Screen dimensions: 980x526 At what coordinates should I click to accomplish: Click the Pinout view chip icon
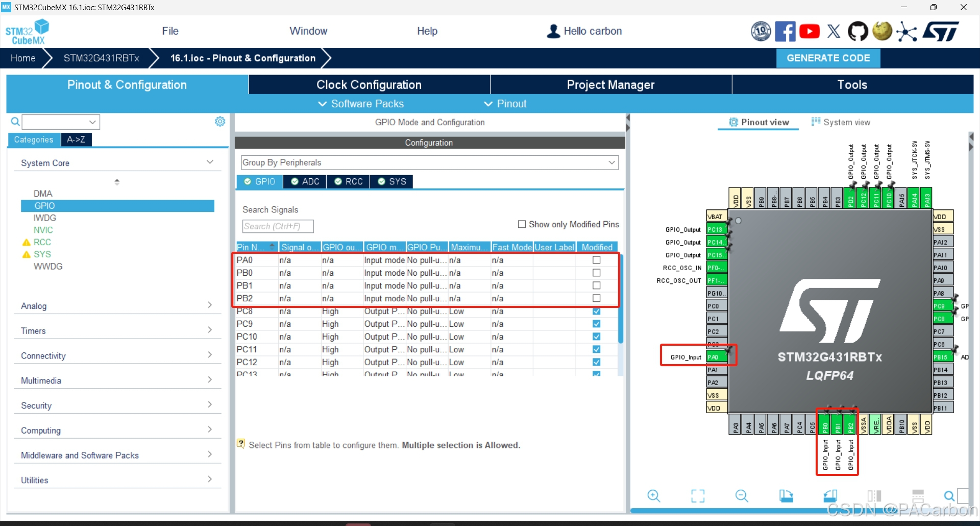(733, 122)
